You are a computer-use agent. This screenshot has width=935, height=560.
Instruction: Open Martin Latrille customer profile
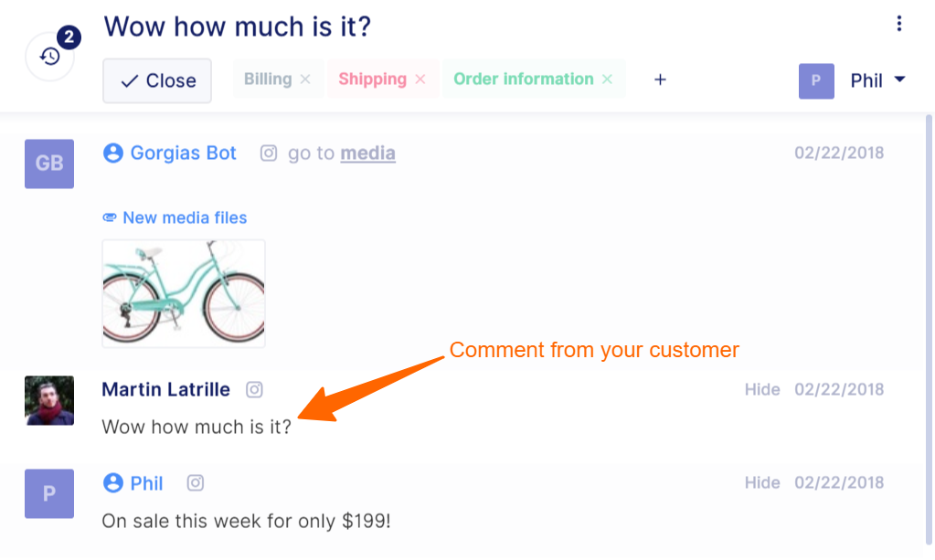point(165,389)
